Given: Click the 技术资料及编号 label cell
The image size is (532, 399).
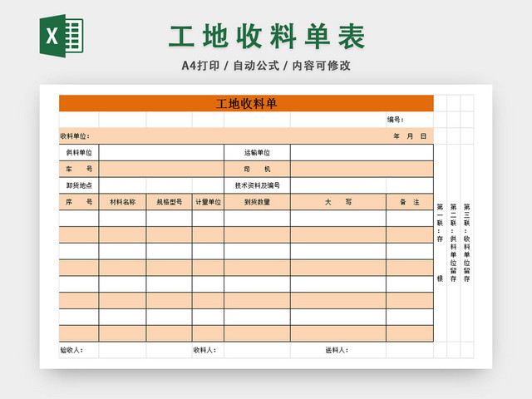Looking at the screenshot, I should (x=257, y=185).
